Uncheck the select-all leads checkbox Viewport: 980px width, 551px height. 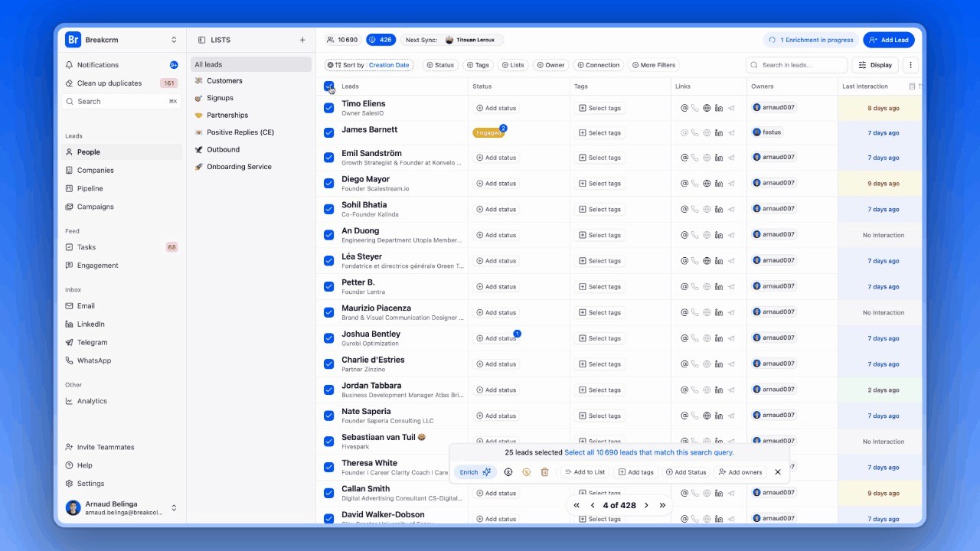click(x=329, y=86)
